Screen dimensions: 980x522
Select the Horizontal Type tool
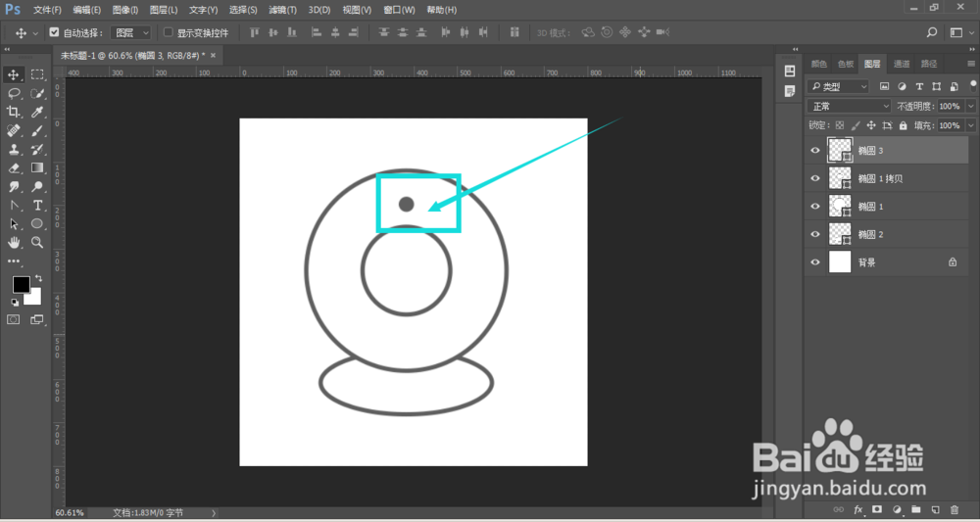tap(37, 206)
